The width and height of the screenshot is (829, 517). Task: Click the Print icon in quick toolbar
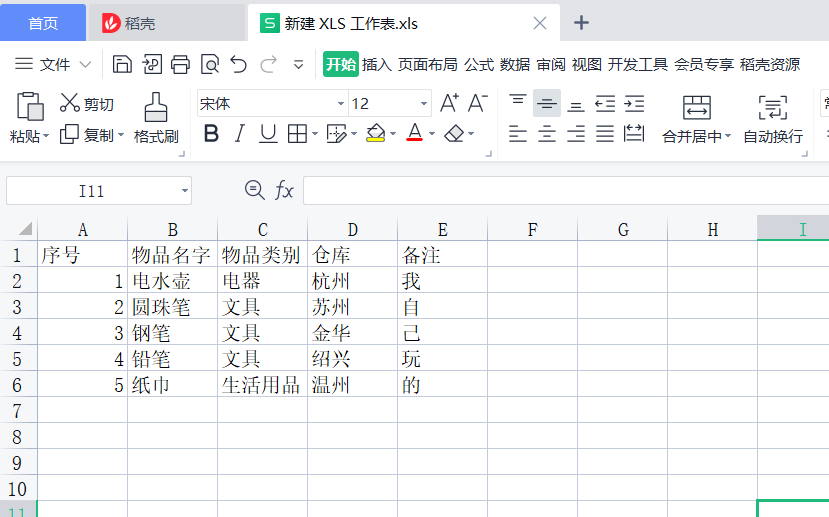click(180, 64)
